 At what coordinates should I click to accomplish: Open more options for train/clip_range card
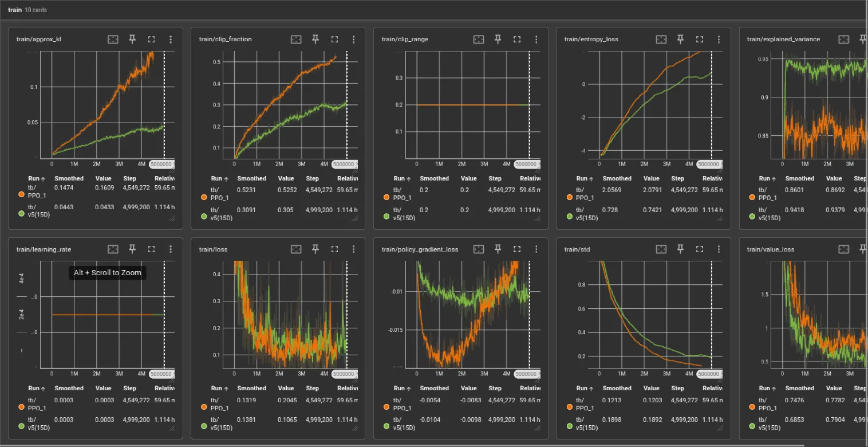pyautogui.click(x=536, y=39)
